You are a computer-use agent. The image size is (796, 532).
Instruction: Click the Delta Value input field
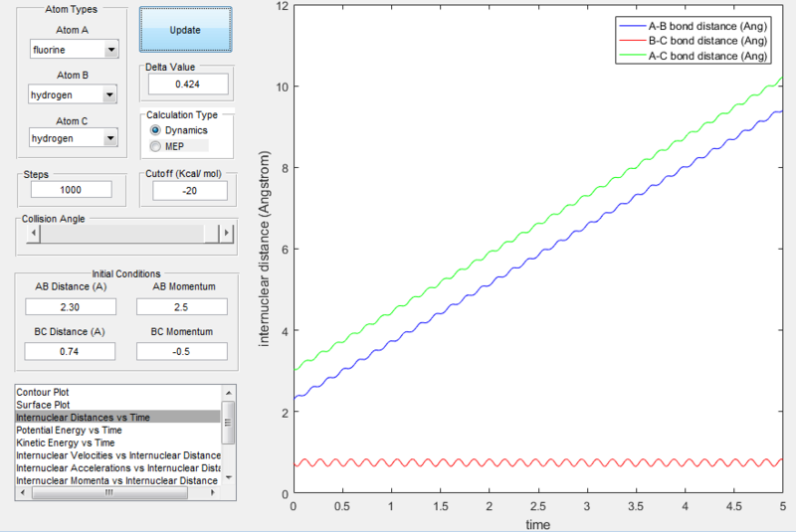(x=188, y=85)
